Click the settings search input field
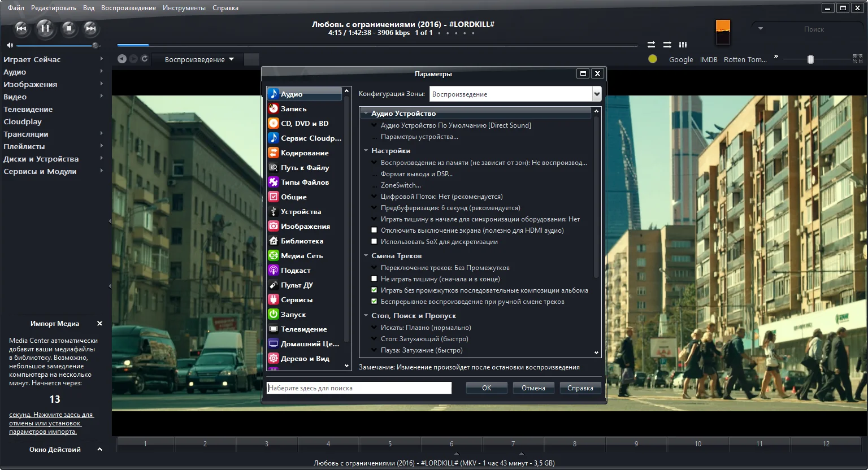The image size is (868, 470). [x=359, y=388]
